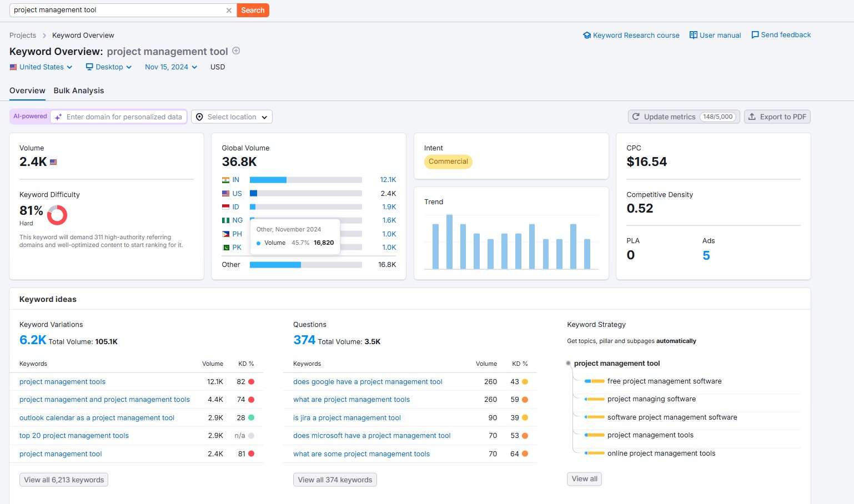Open question 'does google have a project management tool'

pos(368,382)
